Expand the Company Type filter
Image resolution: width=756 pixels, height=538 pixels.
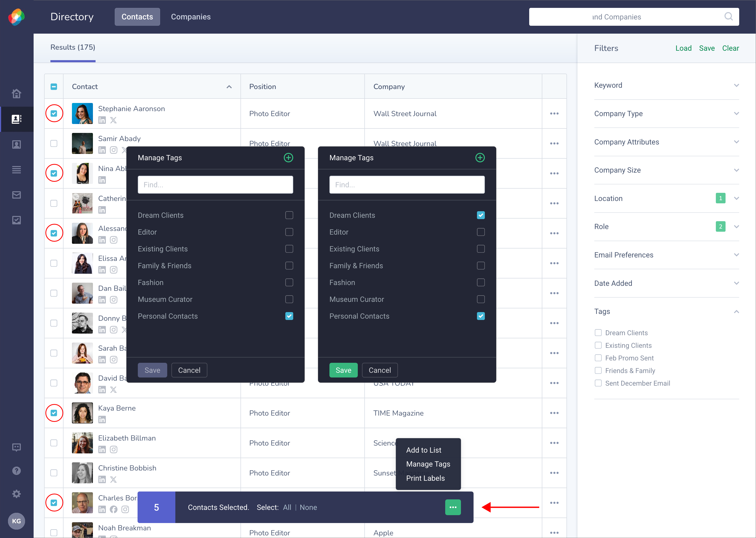coord(667,114)
